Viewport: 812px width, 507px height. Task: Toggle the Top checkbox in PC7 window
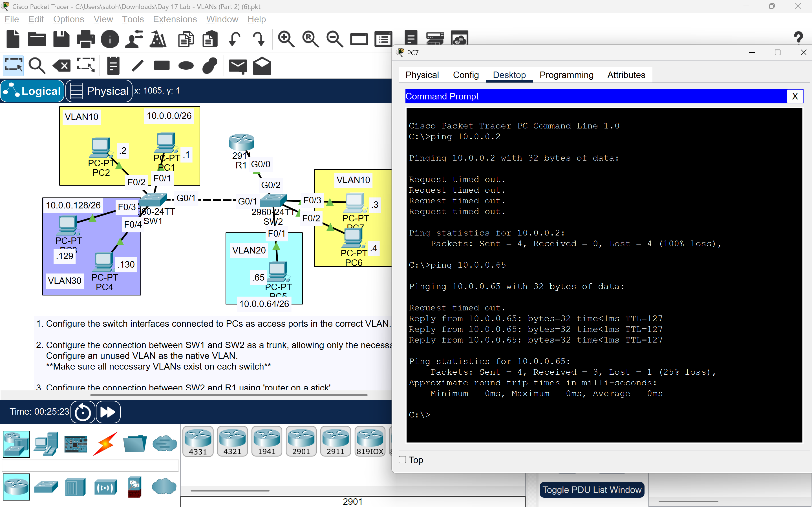pos(402,460)
